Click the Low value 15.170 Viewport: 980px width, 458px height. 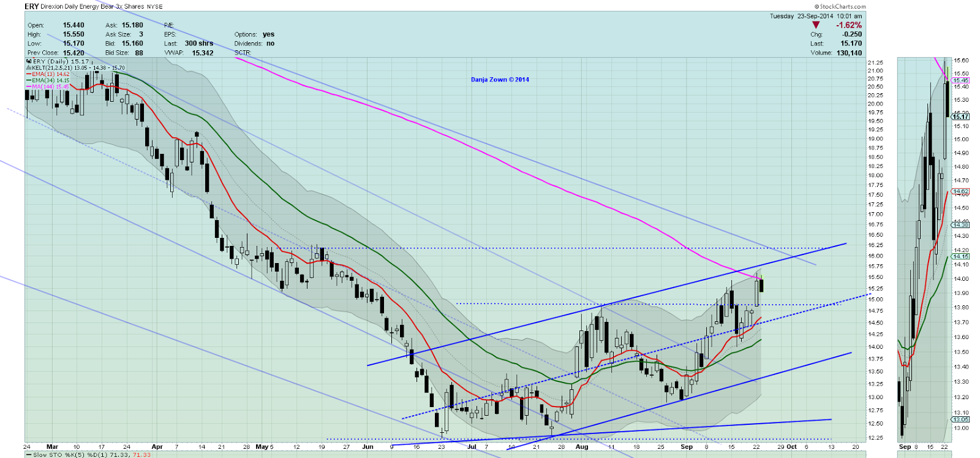point(73,44)
